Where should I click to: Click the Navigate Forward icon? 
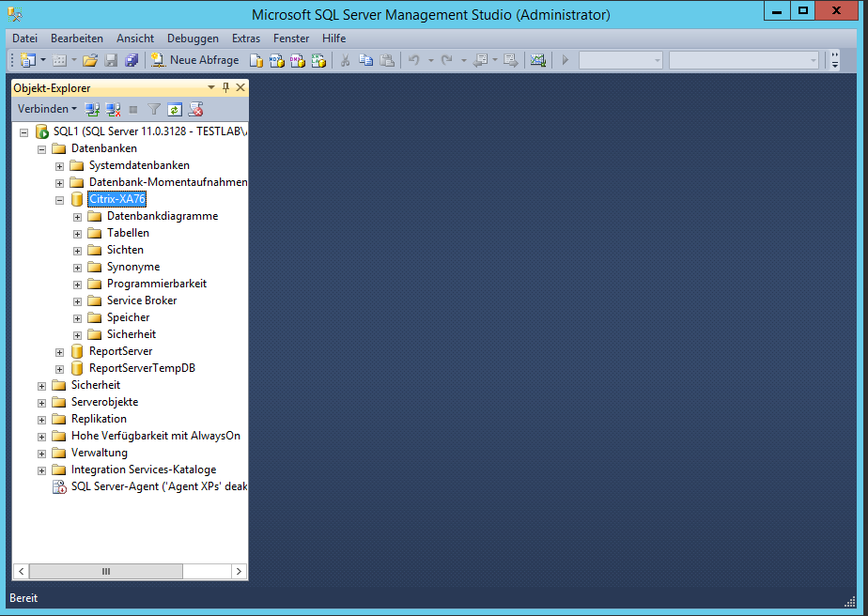tap(510, 60)
